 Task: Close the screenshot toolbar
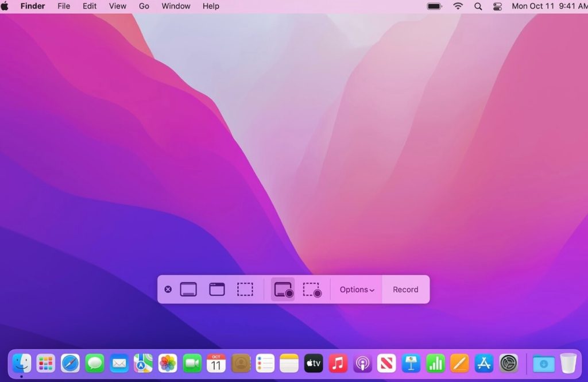(x=168, y=290)
